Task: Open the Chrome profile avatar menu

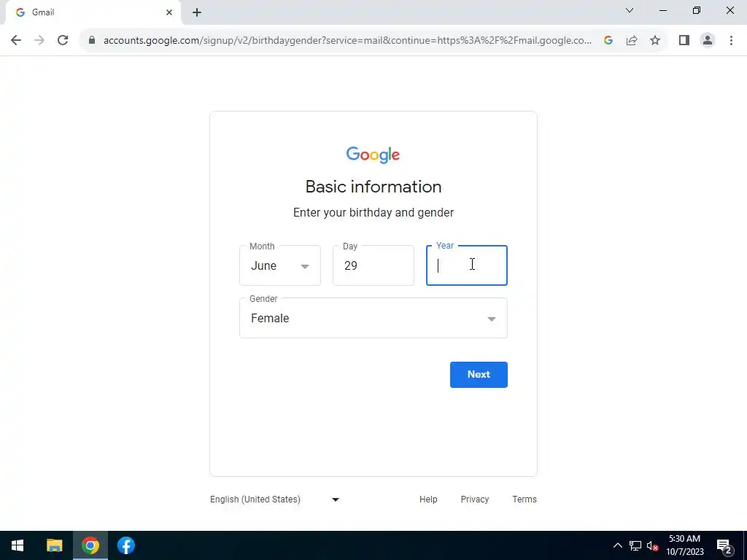Action: point(708,41)
